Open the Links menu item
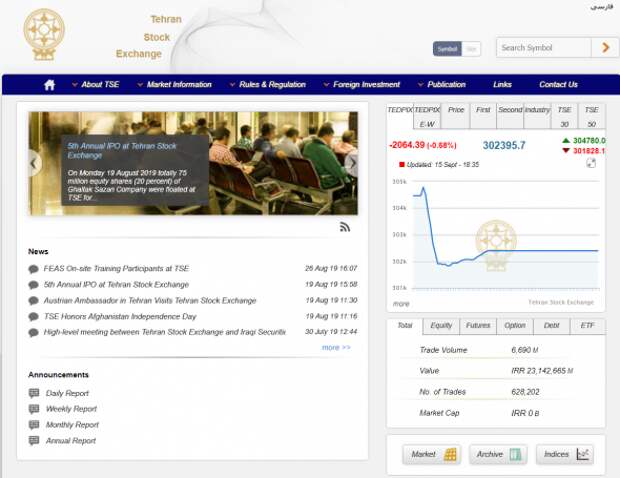This screenshot has height=478, width=620. pyautogui.click(x=502, y=85)
